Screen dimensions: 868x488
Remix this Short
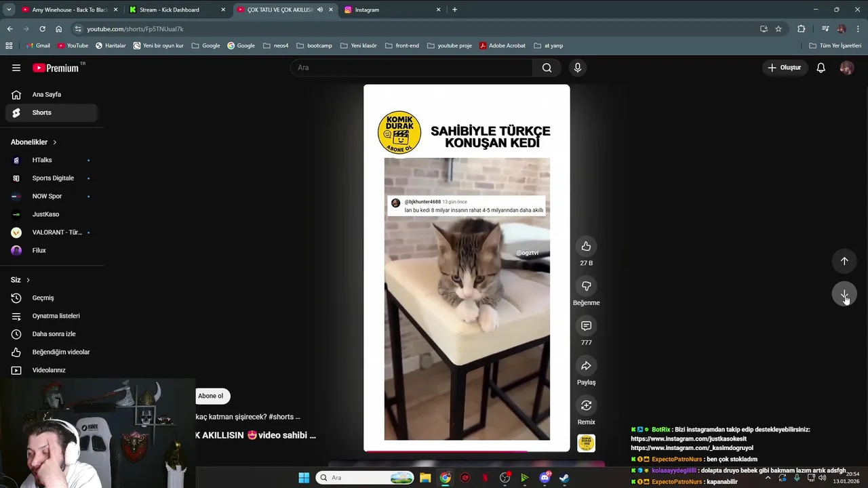tap(586, 406)
